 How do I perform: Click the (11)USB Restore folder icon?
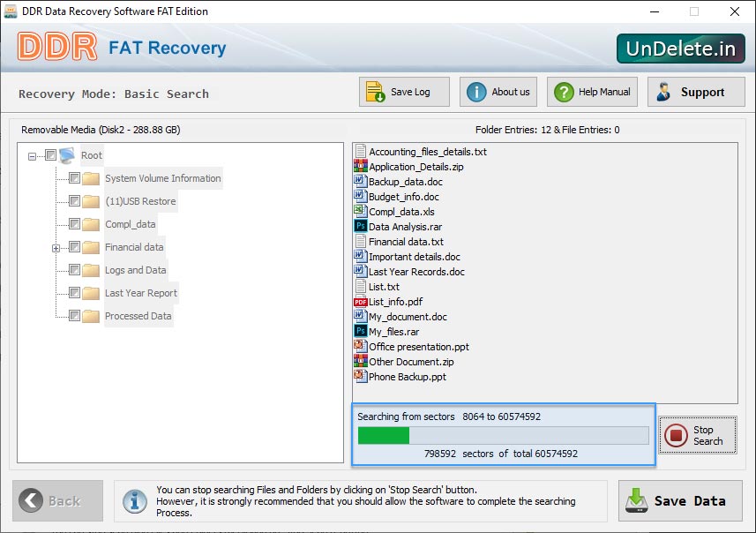click(91, 201)
